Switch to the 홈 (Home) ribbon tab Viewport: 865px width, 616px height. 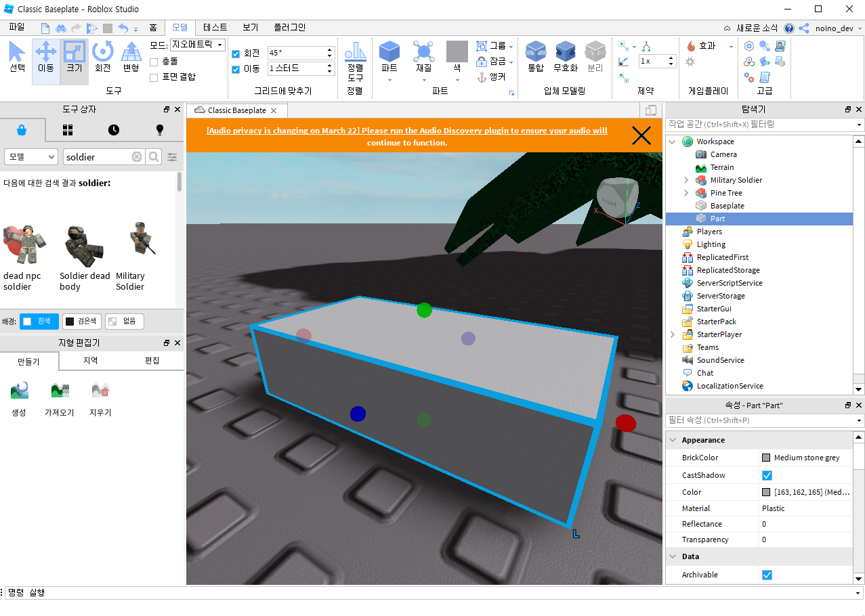153,28
